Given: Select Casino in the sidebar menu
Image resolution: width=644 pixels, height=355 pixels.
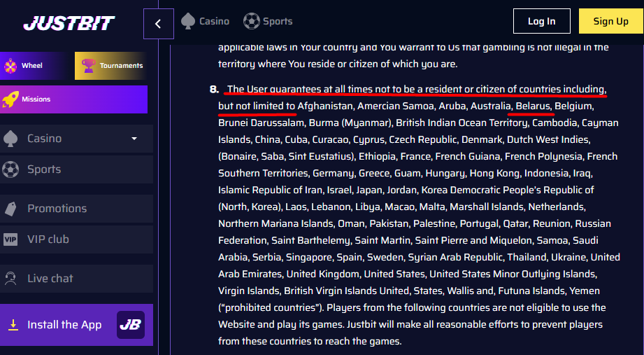Looking at the screenshot, I should (x=44, y=139).
